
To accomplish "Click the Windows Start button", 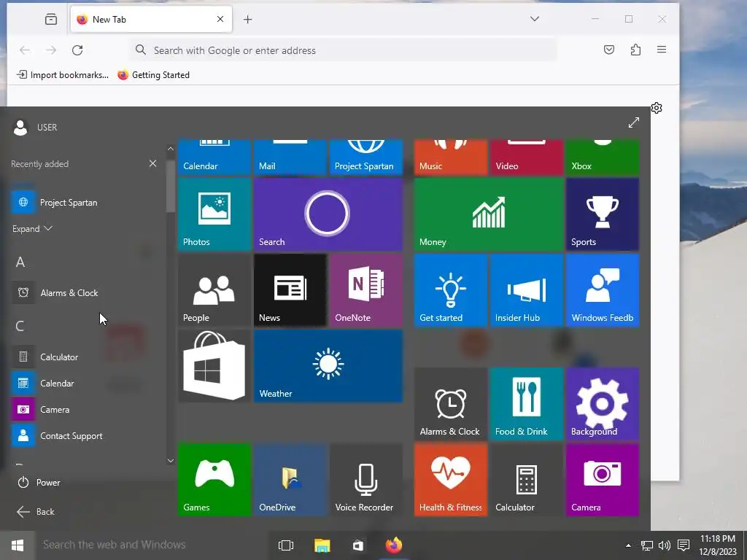I will 18,545.
